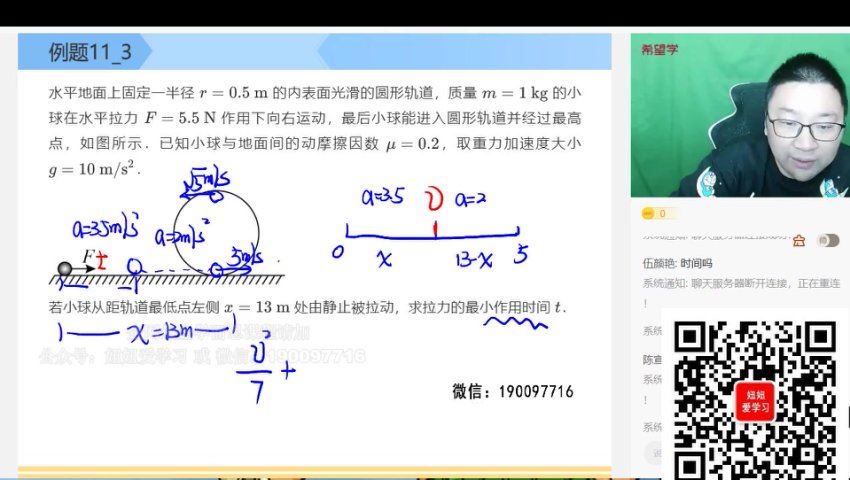Click the gray ball in the track diagram

(65, 268)
